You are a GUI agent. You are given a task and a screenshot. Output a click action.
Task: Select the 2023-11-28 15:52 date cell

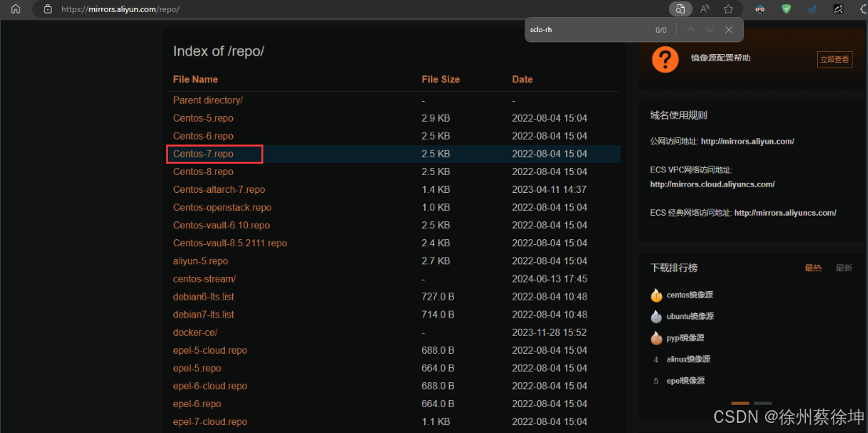(x=550, y=333)
